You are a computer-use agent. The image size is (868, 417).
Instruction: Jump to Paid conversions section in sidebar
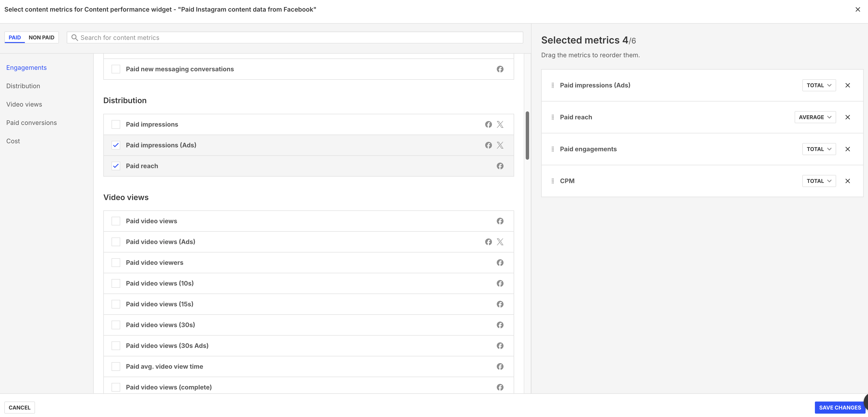[x=32, y=123]
